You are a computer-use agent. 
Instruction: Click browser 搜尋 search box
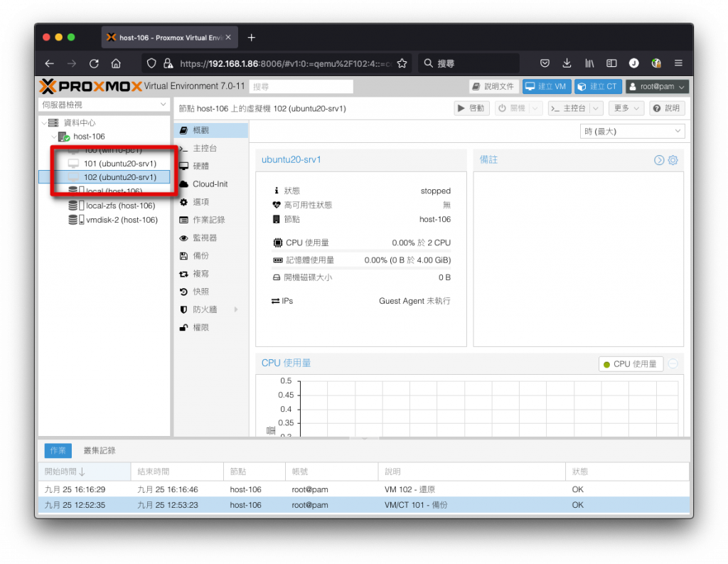(469, 63)
